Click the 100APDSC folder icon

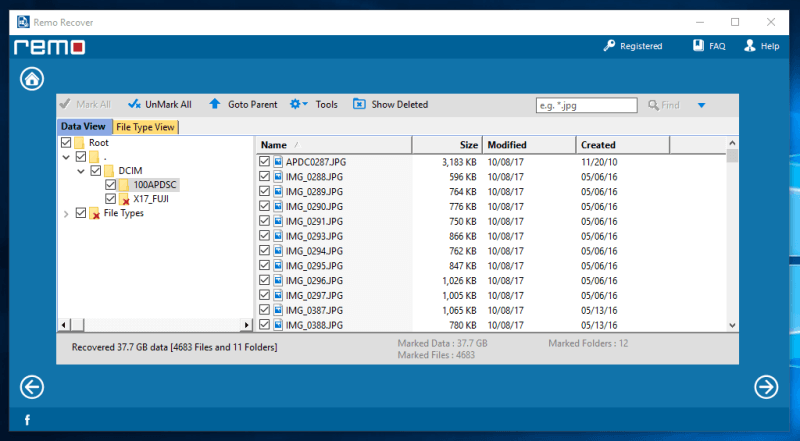pos(124,185)
